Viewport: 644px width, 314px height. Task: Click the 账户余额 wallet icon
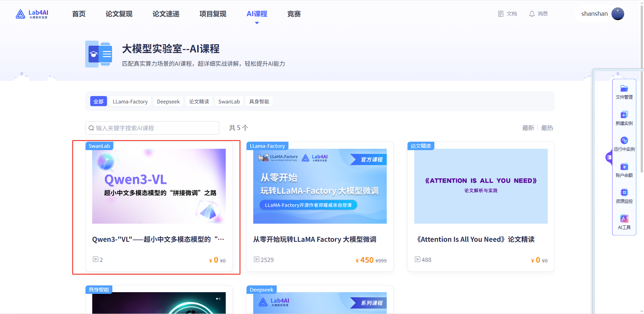[x=624, y=167]
